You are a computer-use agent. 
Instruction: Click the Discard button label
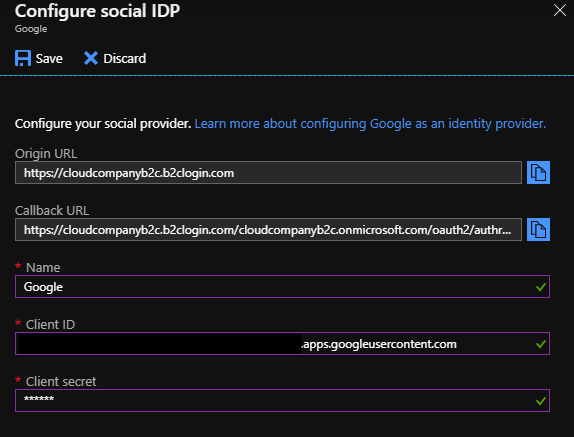point(124,59)
